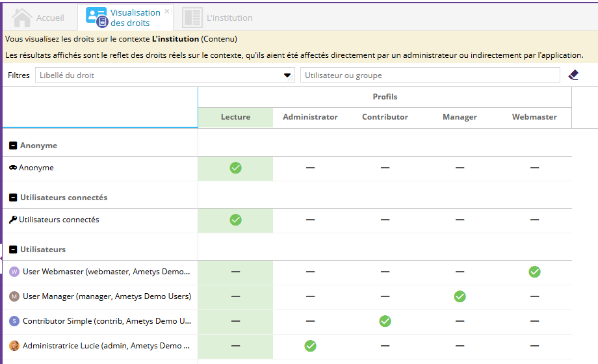Image resolution: width=598 pixels, height=364 pixels.
Task: Focus the Utilisateur ou groupe field
Action: 430,75
